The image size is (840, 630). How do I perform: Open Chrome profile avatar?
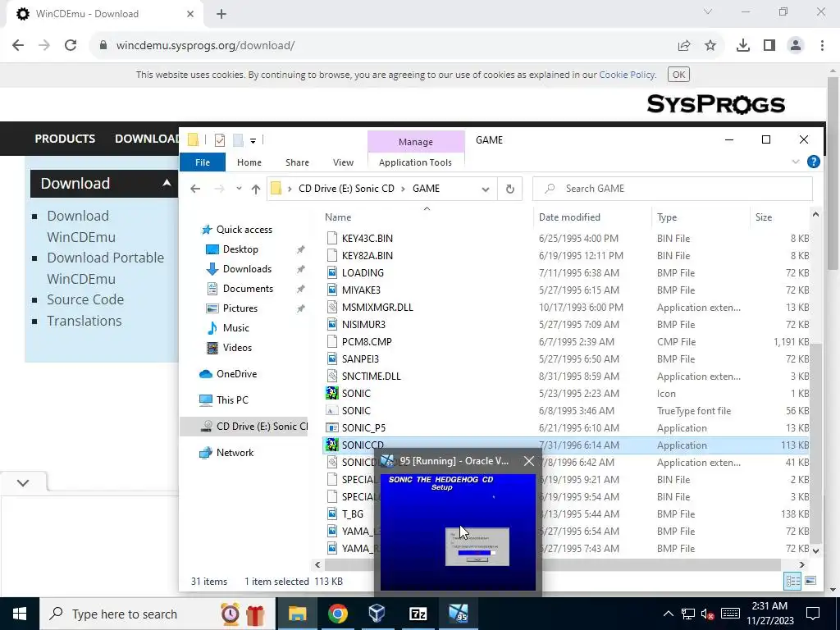pyautogui.click(x=796, y=46)
